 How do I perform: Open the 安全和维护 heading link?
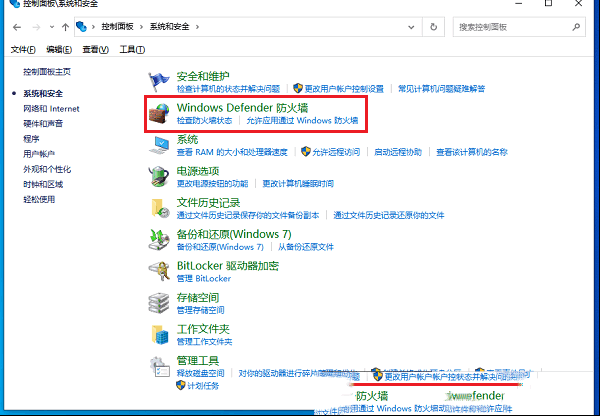coord(203,76)
